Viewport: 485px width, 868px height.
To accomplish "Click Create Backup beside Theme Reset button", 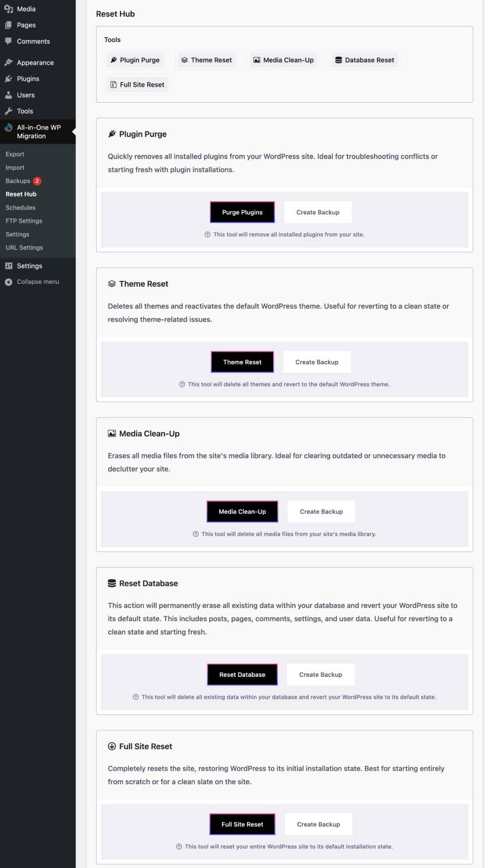I will pos(317,362).
